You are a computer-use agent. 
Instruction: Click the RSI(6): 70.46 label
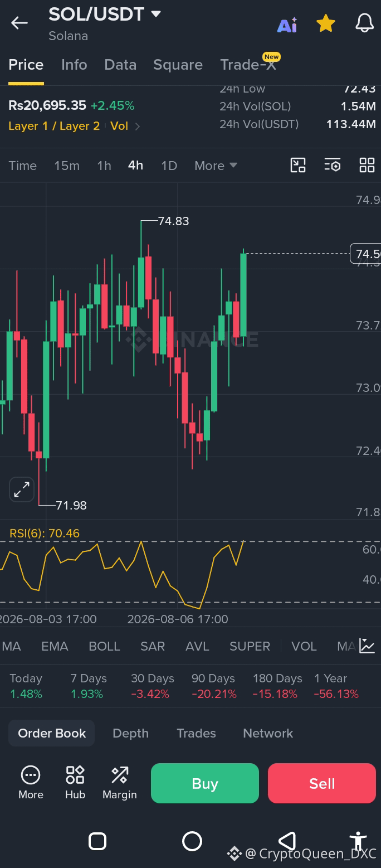pyautogui.click(x=45, y=534)
